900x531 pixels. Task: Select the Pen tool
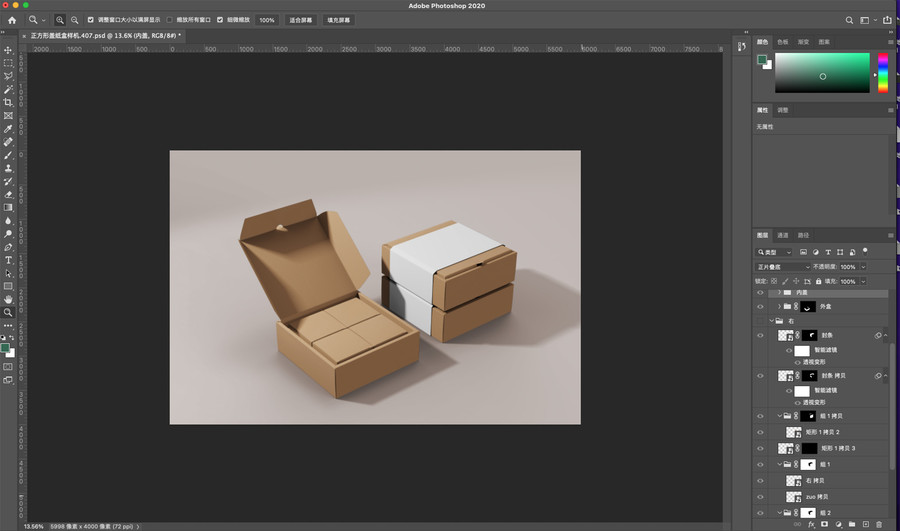click(8, 247)
